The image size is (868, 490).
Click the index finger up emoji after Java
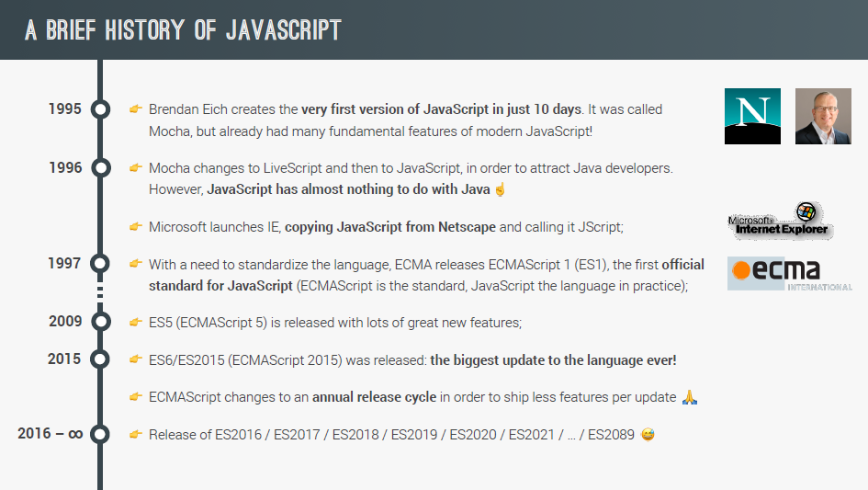(x=500, y=189)
